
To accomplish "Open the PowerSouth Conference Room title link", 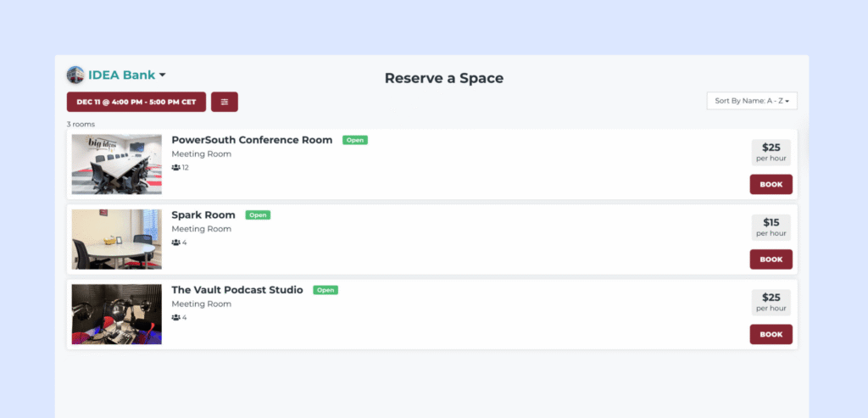I will point(252,140).
